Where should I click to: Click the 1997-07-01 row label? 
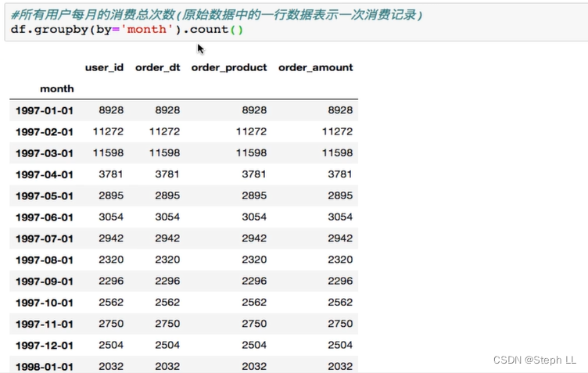tap(45, 239)
